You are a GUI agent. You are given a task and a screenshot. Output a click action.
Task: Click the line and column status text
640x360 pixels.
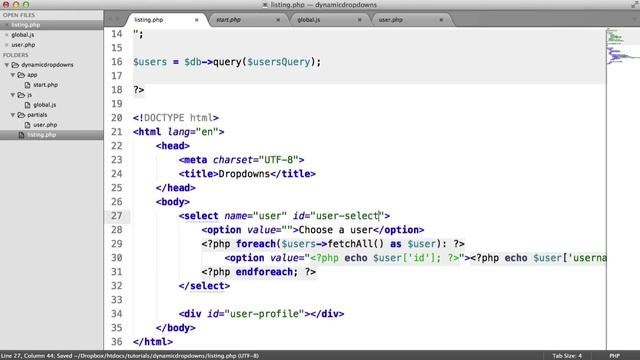tap(28, 356)
